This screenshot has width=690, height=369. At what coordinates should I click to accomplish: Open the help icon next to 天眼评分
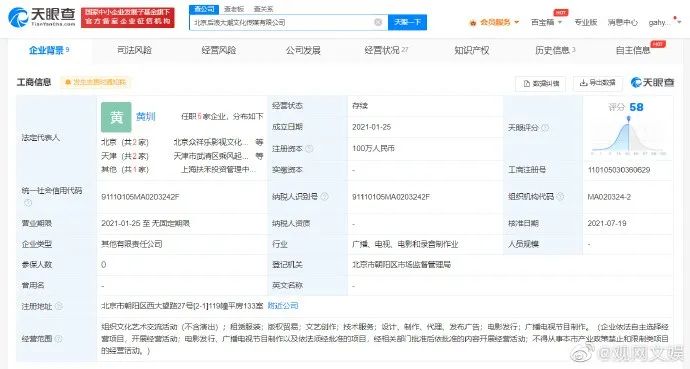[545, 128]
